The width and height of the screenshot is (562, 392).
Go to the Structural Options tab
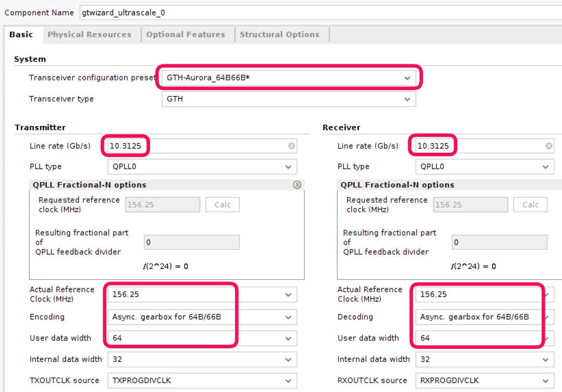click(x=279, y=35)
